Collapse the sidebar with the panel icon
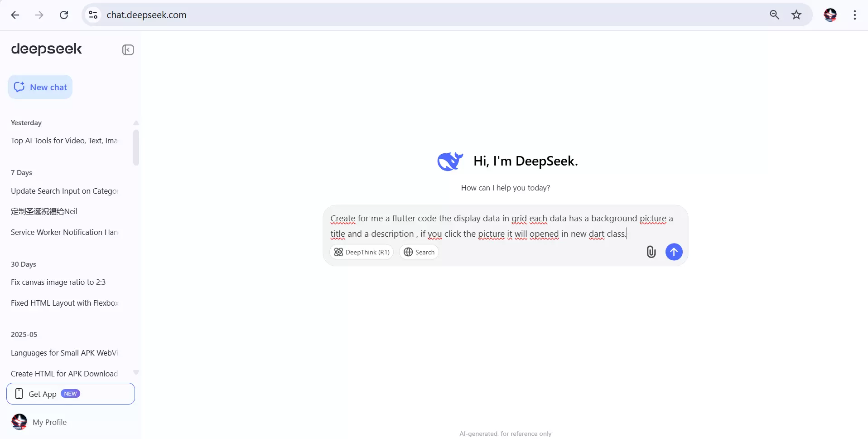The image size is (868, 439). click(128, 50)
